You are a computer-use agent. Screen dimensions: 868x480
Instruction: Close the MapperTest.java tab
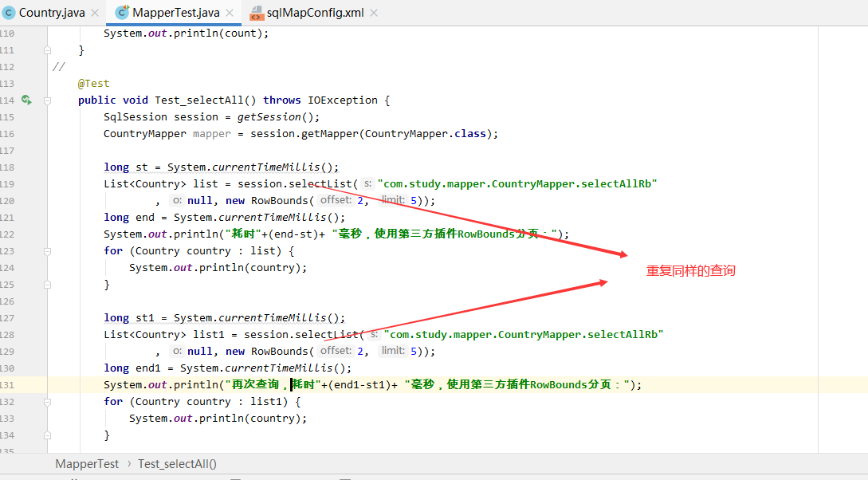pos(230,13)
